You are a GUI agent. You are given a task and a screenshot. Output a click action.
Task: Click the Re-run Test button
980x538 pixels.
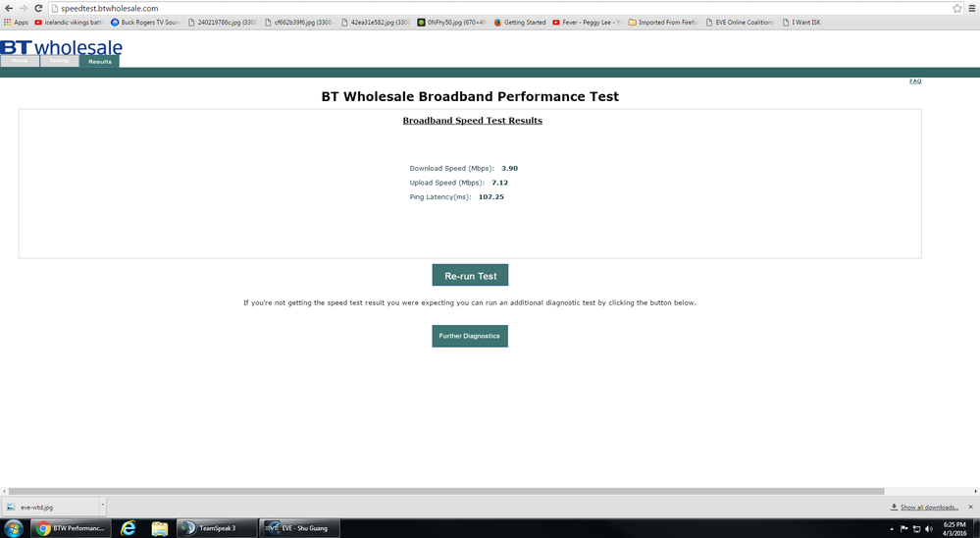tap(470, 275)
